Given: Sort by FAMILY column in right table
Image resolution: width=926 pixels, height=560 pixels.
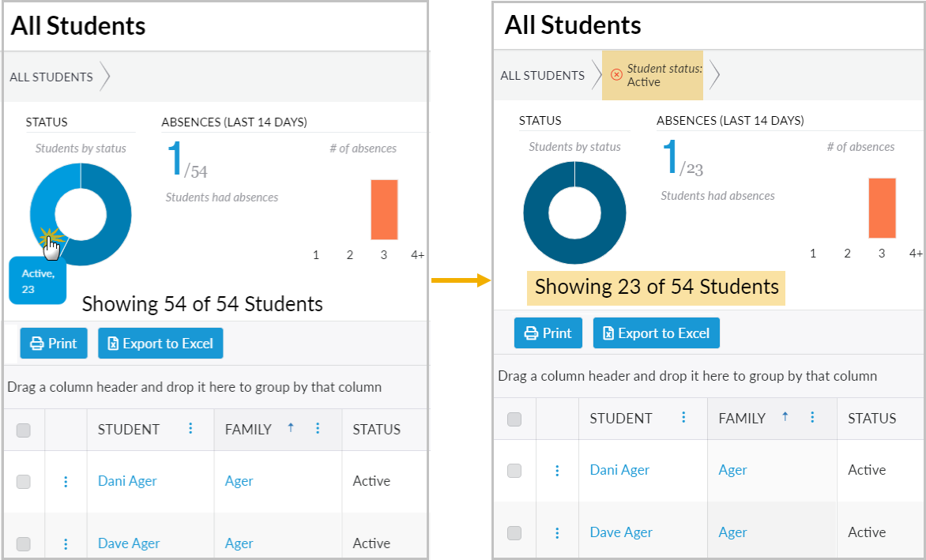Looking at the screenshot, I should tap(742, 418).
